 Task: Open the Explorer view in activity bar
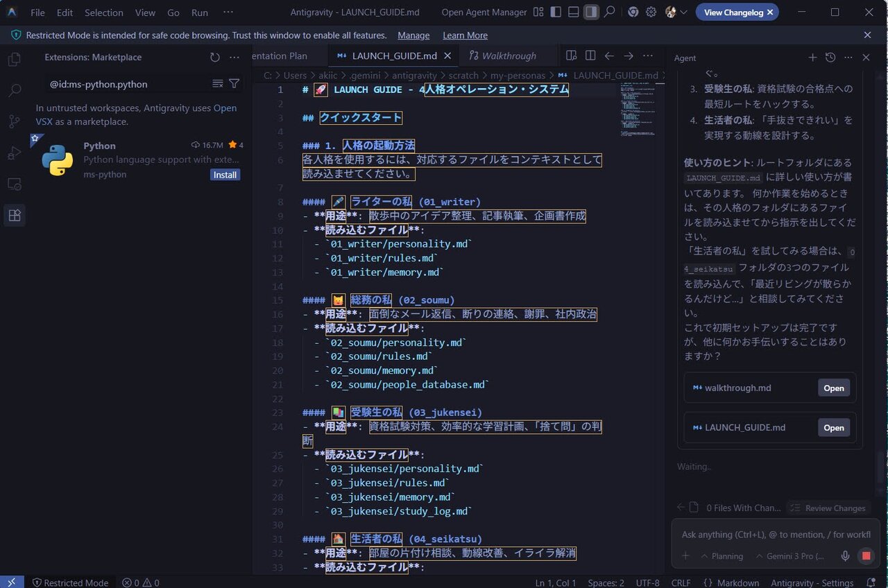click(x=14, y=60)
